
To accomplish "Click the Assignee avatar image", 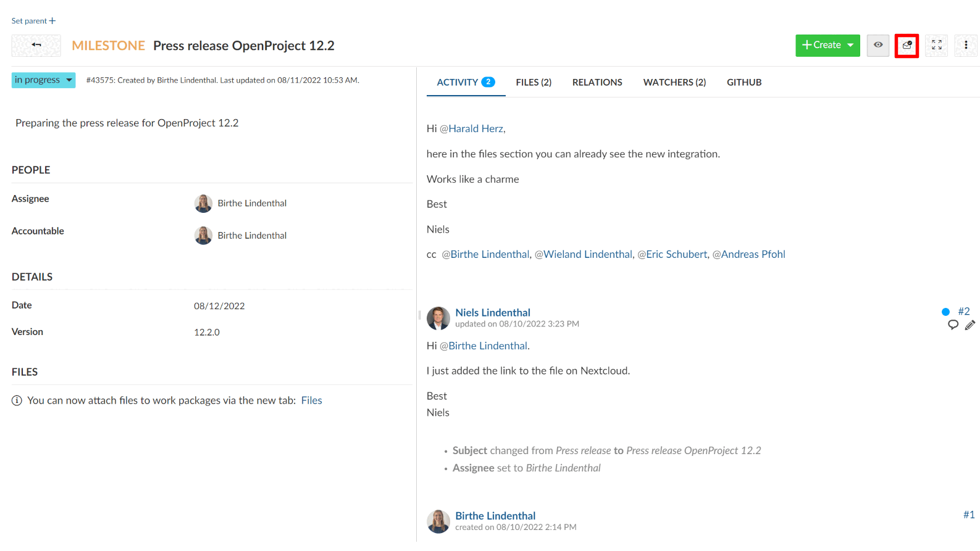I will [203, 204].
